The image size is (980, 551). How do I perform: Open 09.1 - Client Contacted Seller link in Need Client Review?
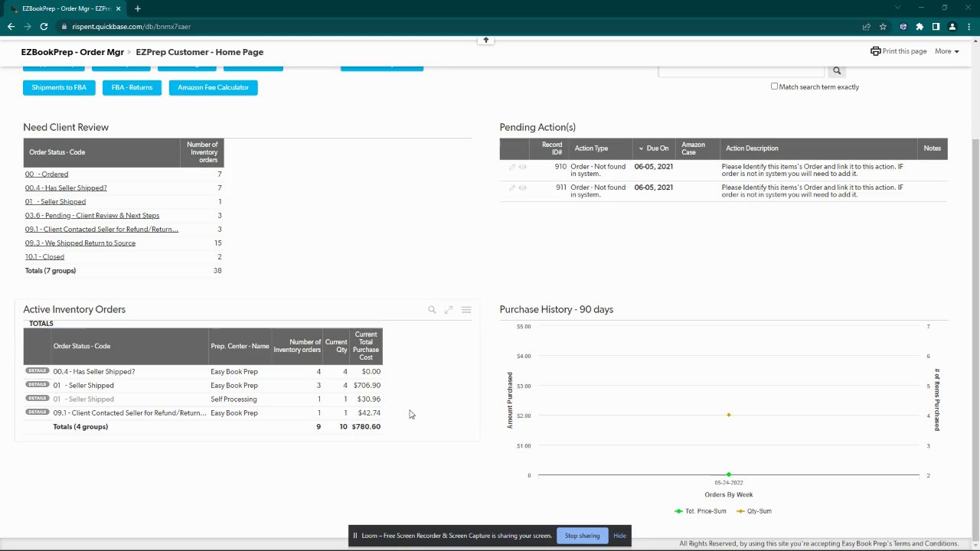102,229
